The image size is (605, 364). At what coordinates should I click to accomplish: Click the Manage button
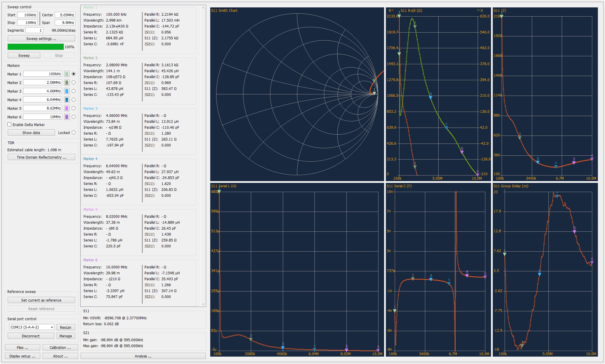pos(65,336)
